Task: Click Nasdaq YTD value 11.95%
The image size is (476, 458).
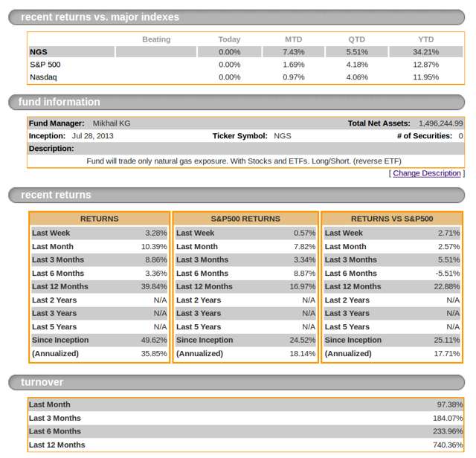Action: point(425,77)
